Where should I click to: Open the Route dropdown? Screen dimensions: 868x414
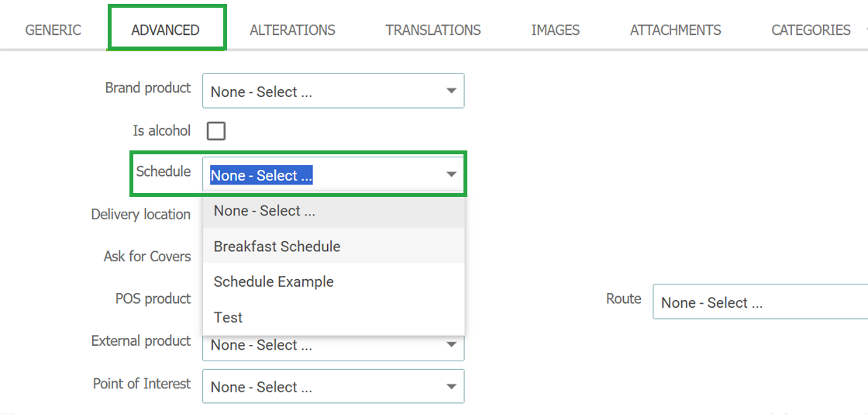point(760,302)
